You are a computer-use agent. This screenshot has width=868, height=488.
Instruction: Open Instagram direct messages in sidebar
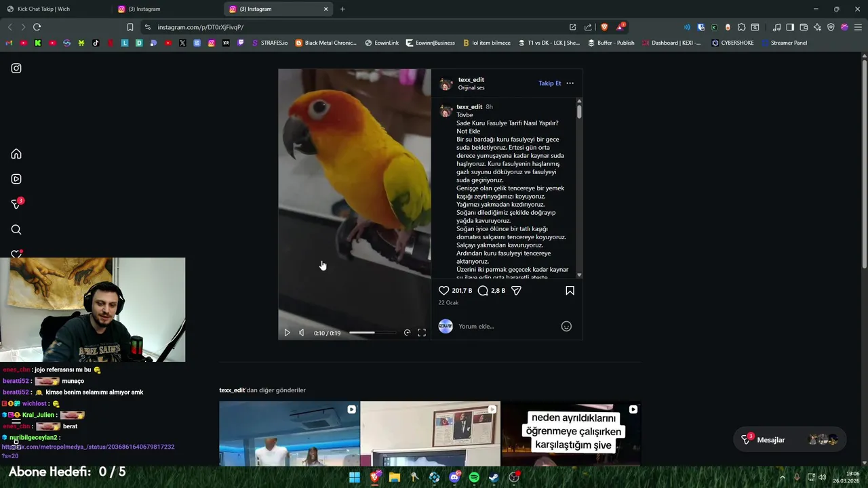click(x=16, y=203)
